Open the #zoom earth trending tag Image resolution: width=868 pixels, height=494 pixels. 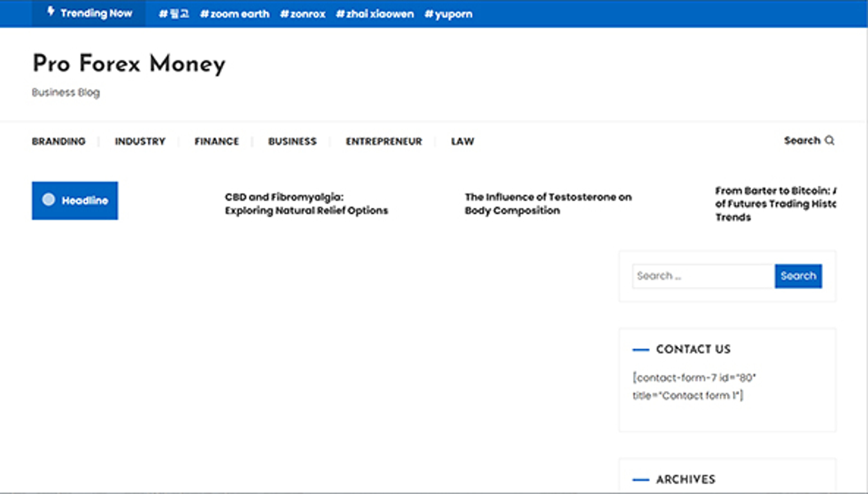236,14
